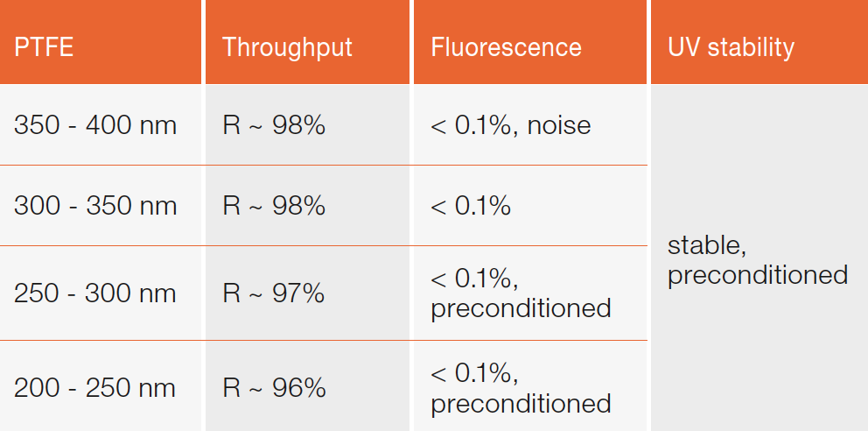Screen dimensions: 868x431
Task: Click 'preconditioned' in the 200 - 250 nm row
Action: (x=521, y=403)
